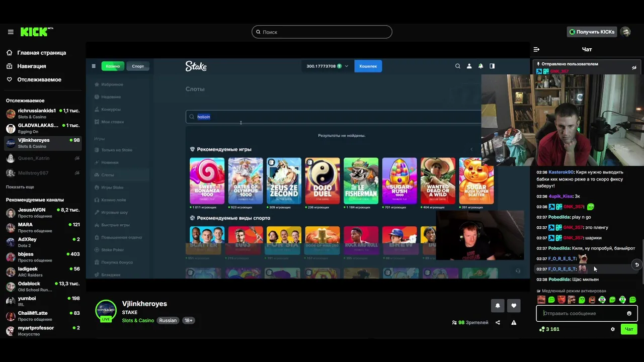Viewport: 644px width, 362px height.
Task: Open the Dojo Duel game thumbnail
Action: pos(322,180)
